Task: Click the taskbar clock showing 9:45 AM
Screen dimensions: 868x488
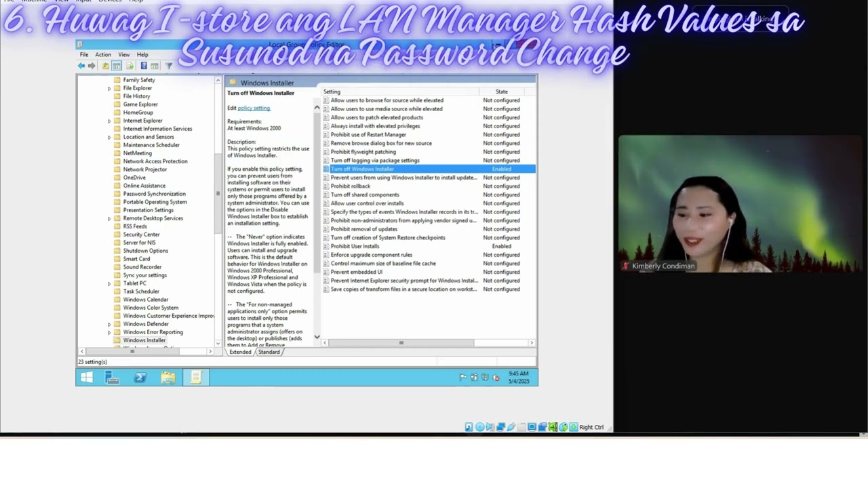Action: tap(519, 378)
